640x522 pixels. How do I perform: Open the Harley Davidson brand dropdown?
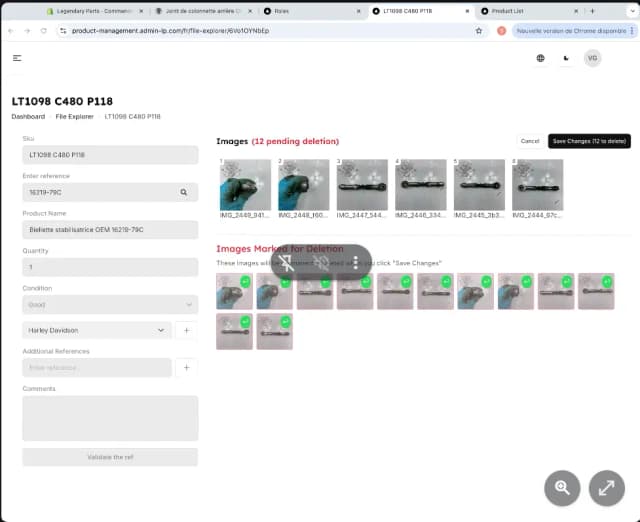pyautogui.click(x=97, y=330)
